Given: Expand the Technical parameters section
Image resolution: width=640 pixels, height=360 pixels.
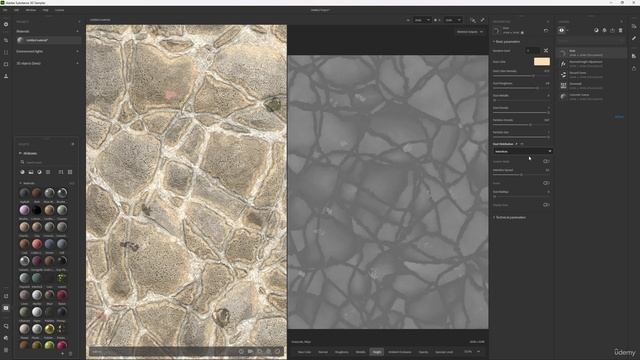Looking at the screenshot, I should 509,218.
